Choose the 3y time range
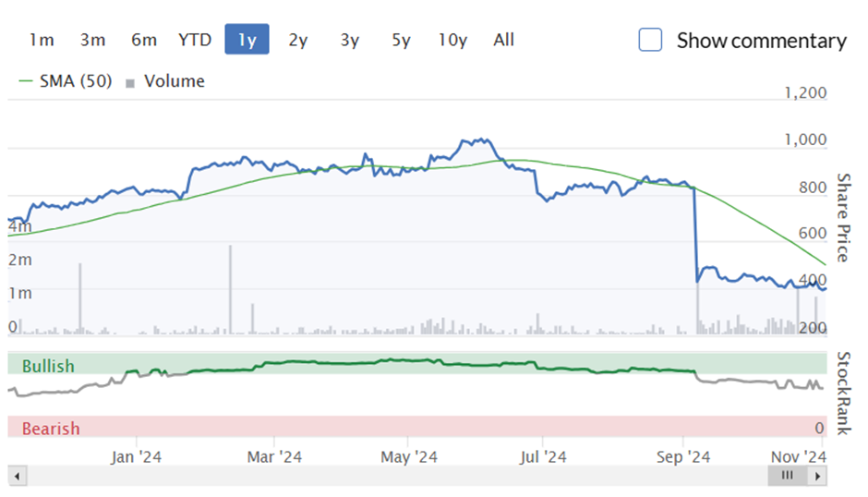 [x=349, y=40]
